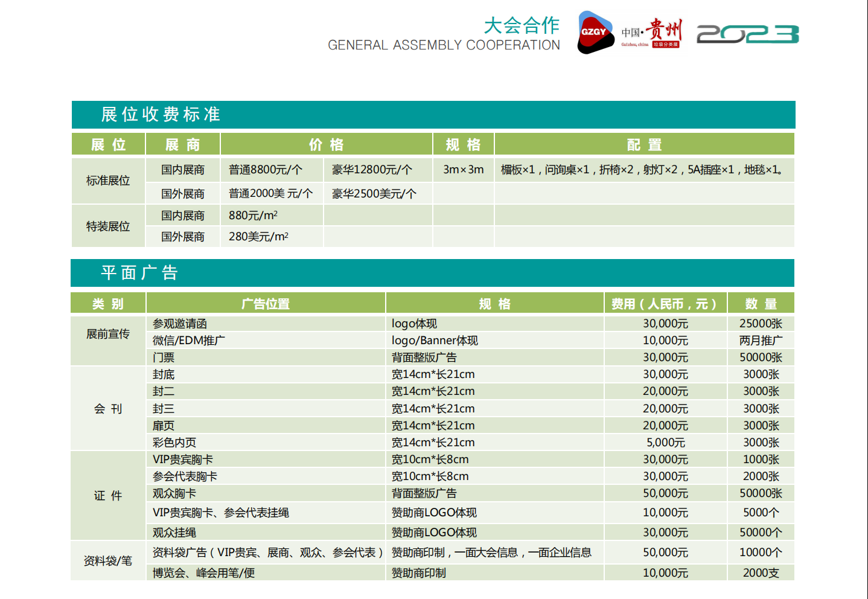The width and height of the screenshot is (868, 599).
Task: Select the 配置 column header
Action: 644,145
